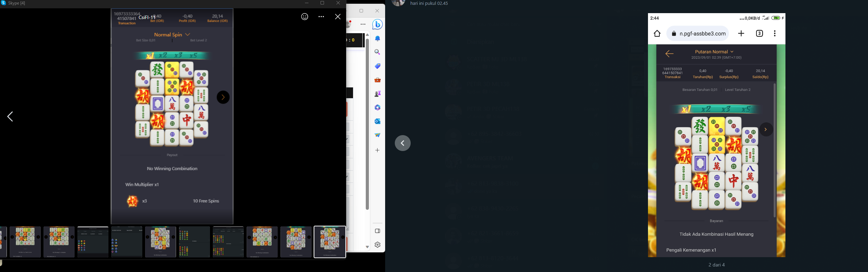Viewport: 868px width, 272px height.
Task: Click the orange back arrow in game history
Action: 669,54
